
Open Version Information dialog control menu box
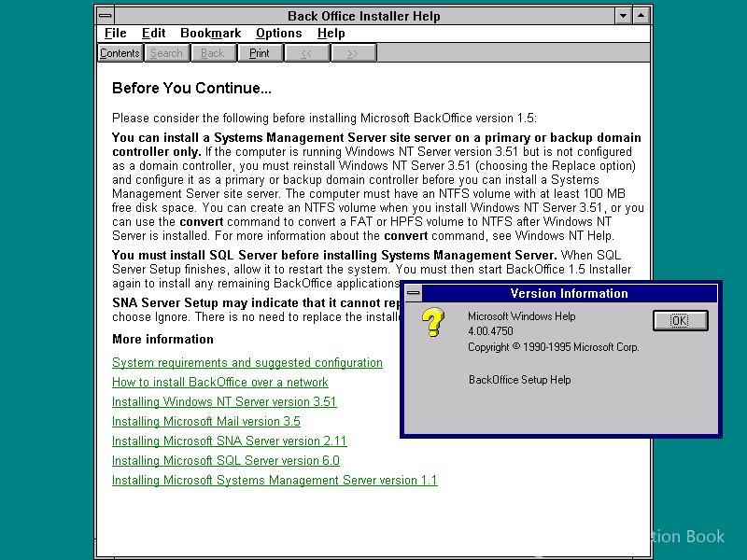point(414,293)
